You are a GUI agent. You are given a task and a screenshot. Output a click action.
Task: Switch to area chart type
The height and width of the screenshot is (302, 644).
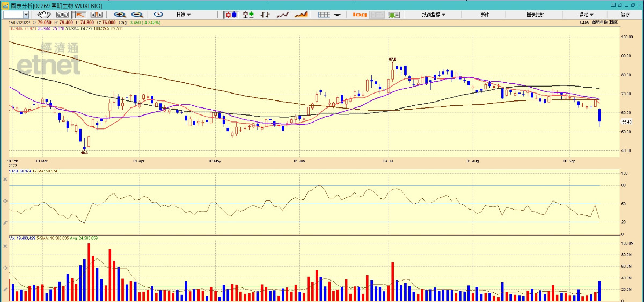[x=301, y=15]
